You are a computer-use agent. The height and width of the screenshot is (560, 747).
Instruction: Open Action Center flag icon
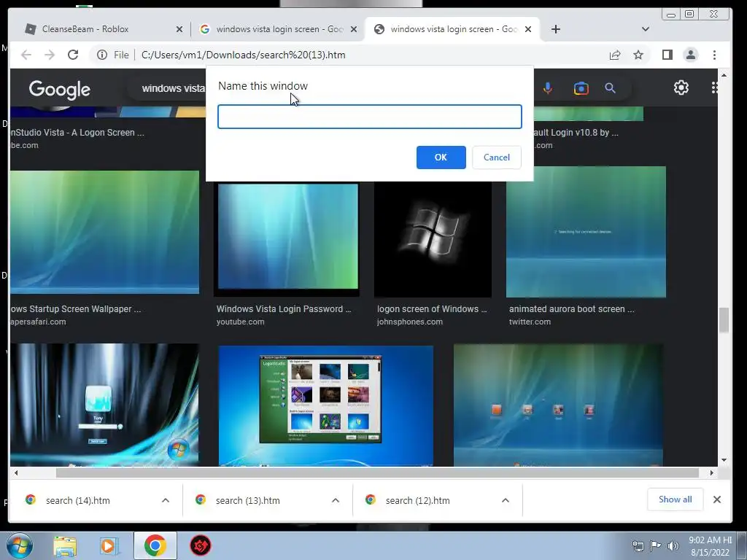click(x=656, y=546)
